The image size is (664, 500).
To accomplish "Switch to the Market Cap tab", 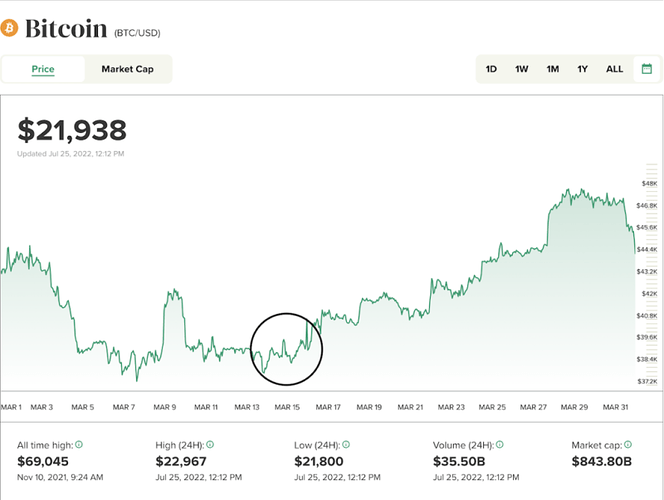I will click(x=127, y=69).
